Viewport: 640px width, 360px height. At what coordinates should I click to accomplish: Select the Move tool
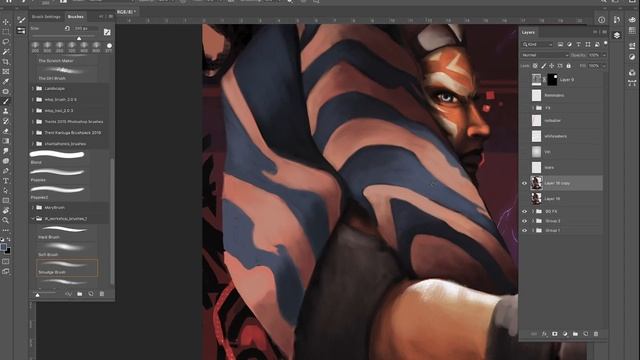(6, 22)
